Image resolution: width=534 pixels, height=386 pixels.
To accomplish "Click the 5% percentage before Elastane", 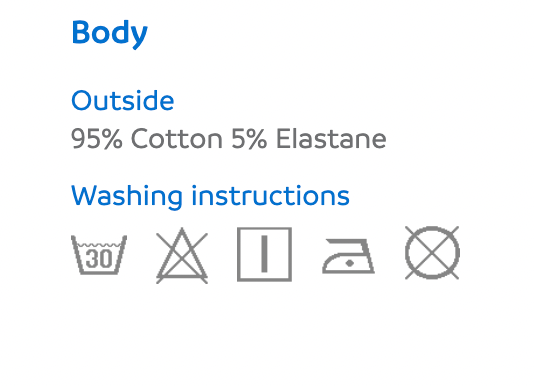I will [x=249, y=139].
